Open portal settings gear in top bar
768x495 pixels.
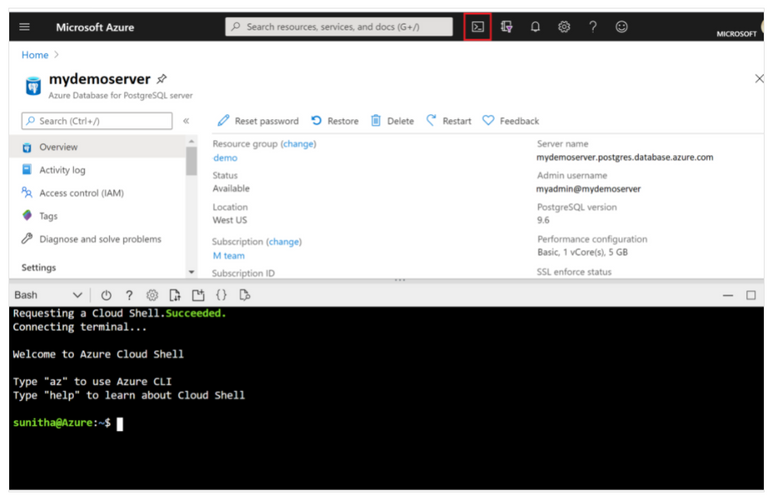(564, 27)
